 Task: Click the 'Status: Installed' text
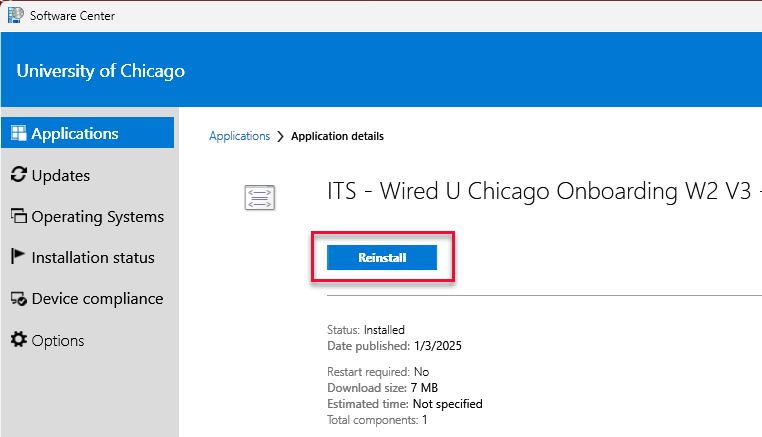tap(365, 330)
